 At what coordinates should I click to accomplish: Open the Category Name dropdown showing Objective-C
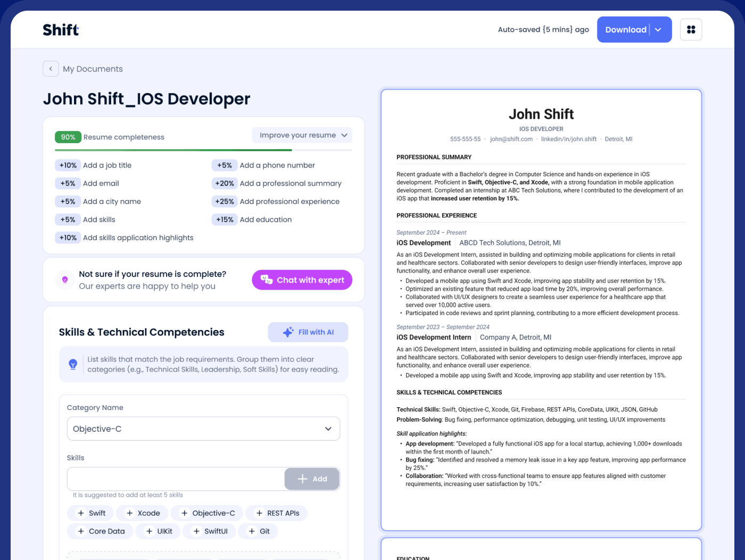(x=203, y=429)
